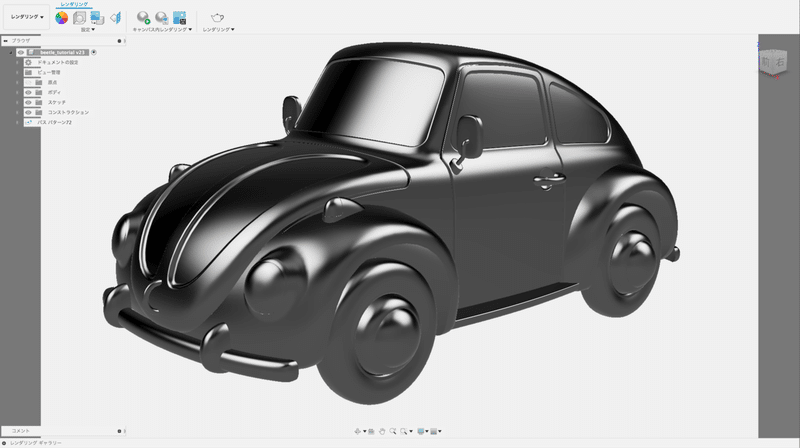Click the beetle_tutorial document icon
Viewport: 800px width, 448px height.
click(x=31, y=53)
